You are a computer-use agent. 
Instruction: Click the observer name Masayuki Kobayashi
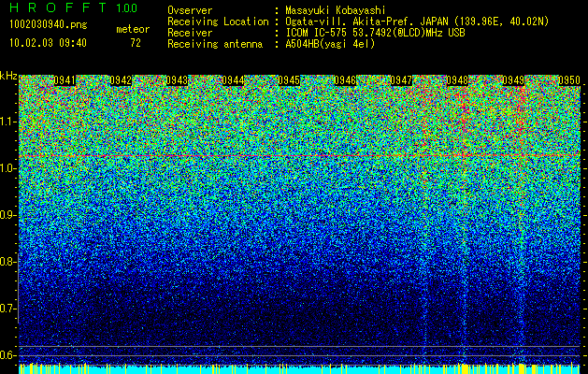336,10
